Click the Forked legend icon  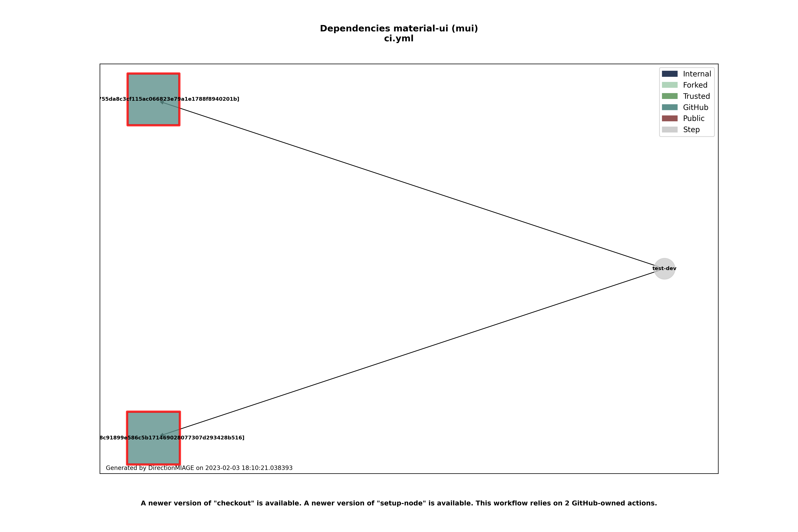click(x=665, y=85)
